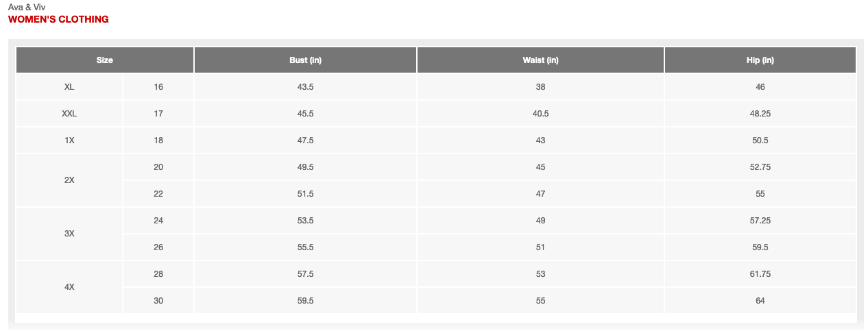Click the Size column header
This screenshot has width=868, height=331.
[x=105, y=60]
